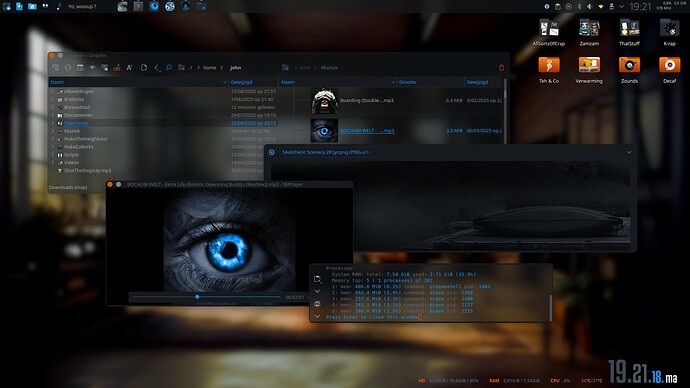Click the SMPlayer seek slider handle

(197, 297)
